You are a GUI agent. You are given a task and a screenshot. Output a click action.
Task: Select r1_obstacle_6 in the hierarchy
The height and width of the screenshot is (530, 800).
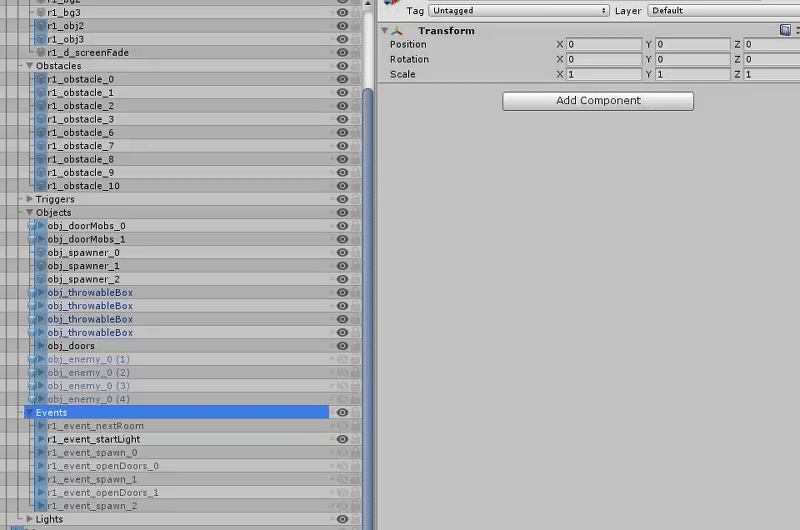81,133
